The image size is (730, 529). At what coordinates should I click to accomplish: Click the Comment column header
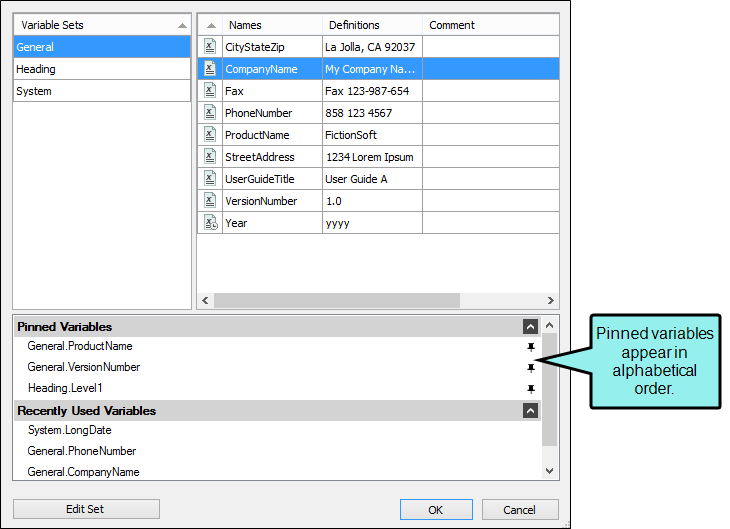click(x=491, y=25)
